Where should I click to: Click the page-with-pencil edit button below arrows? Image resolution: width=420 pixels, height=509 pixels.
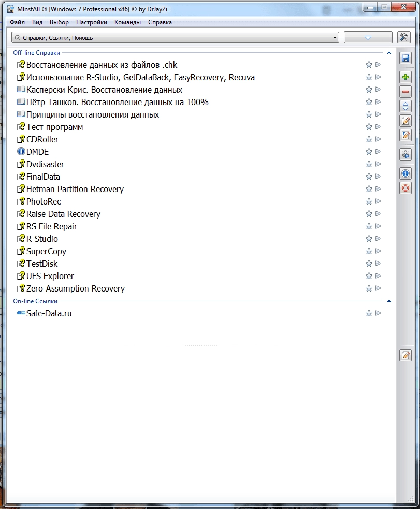pyautogui.click(x=405, y=121)
